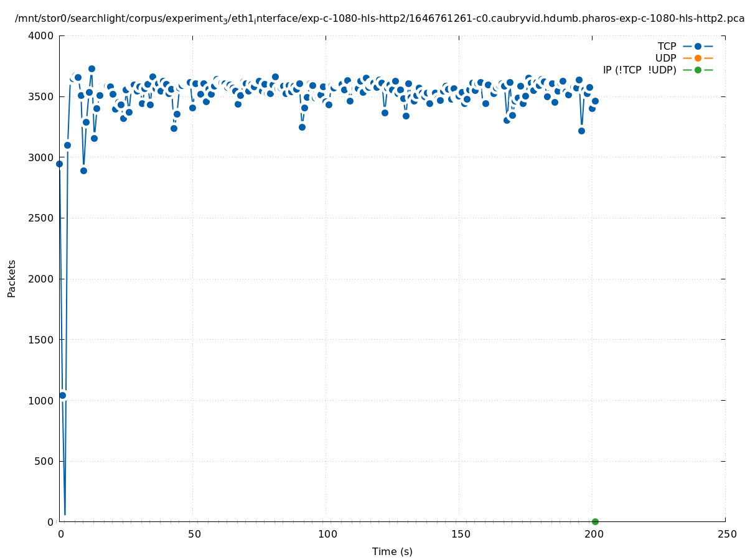Image resolution: width=745 pixels, height=560 pixels.
Task: Click the green IP legend marker
Action: point(698,70)
